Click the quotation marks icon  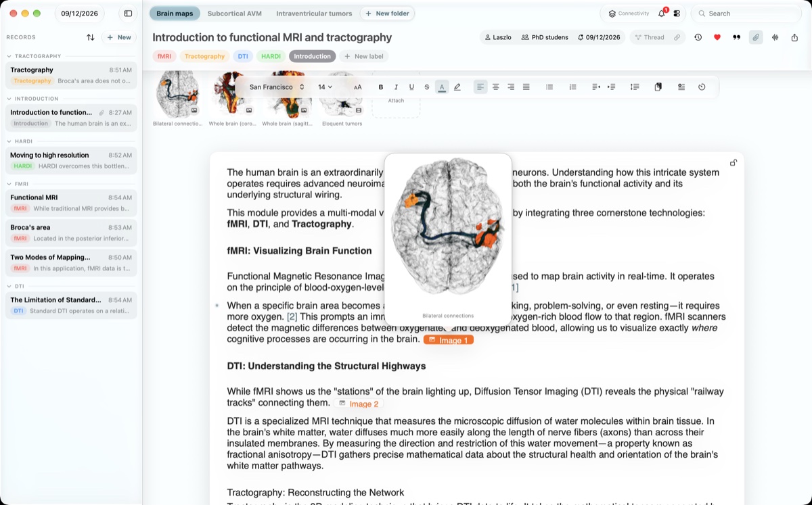(736, 37)
